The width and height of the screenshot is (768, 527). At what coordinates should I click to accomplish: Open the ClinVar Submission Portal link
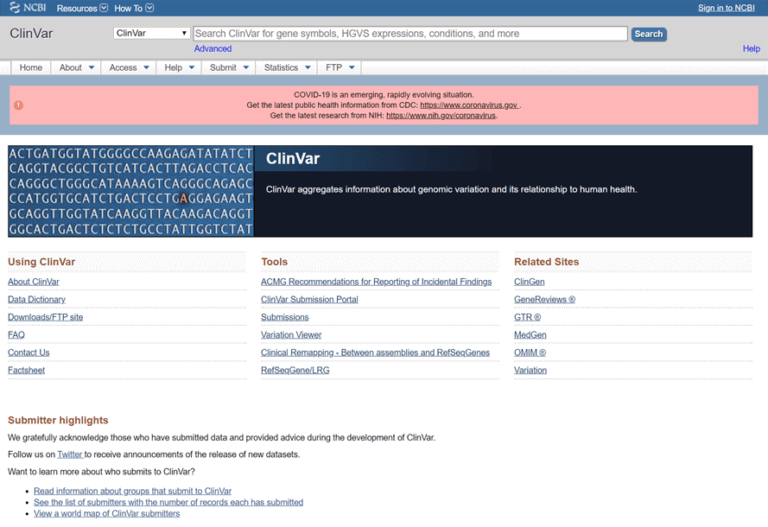[309, 299]
